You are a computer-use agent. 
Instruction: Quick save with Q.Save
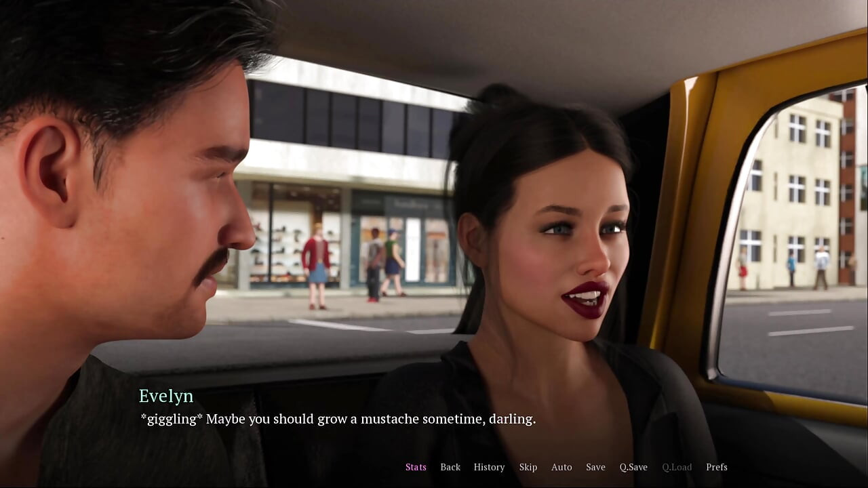tap(633, 467)
